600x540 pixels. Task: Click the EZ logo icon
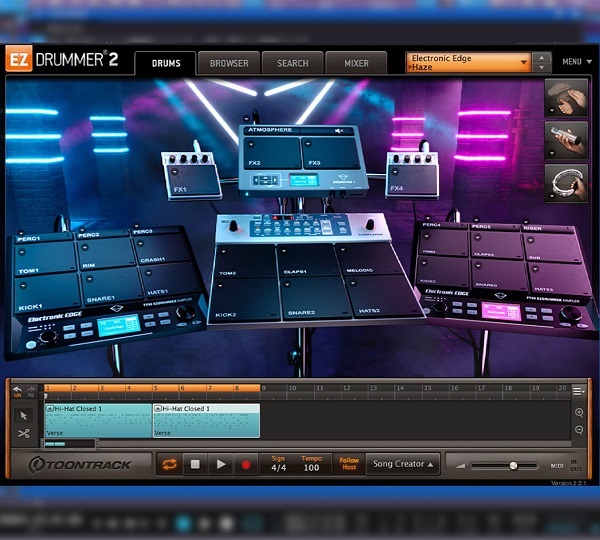[19, 59]
